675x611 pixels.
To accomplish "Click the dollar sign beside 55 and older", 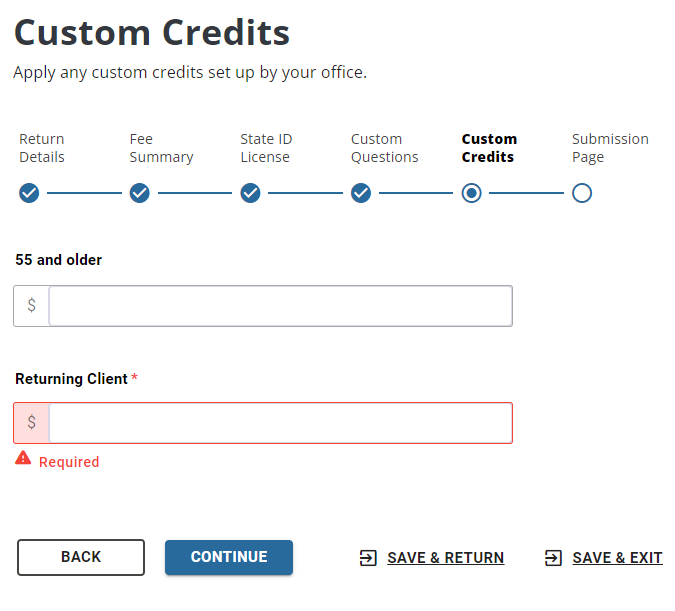I will click(31, 306).
